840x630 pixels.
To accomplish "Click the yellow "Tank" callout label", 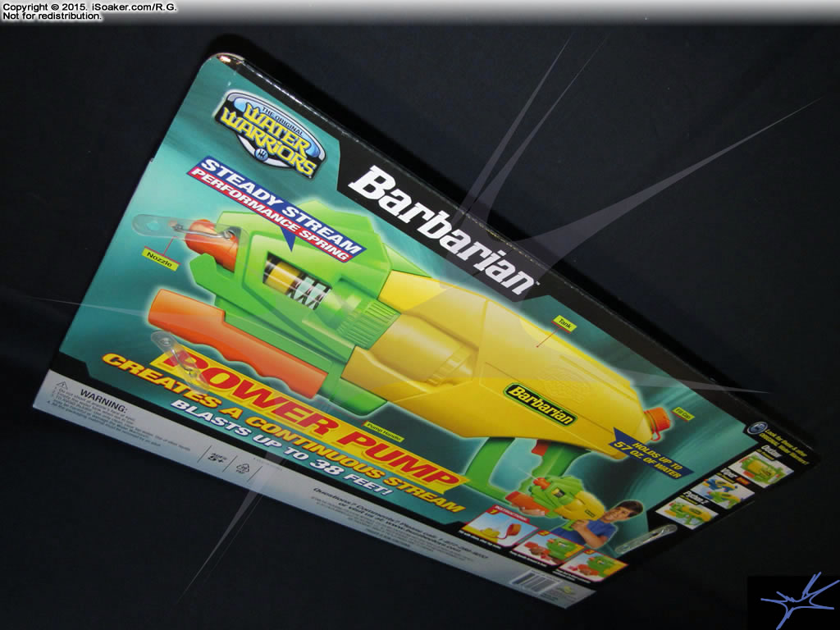I will pyautogui.click(x=564, y=322).
